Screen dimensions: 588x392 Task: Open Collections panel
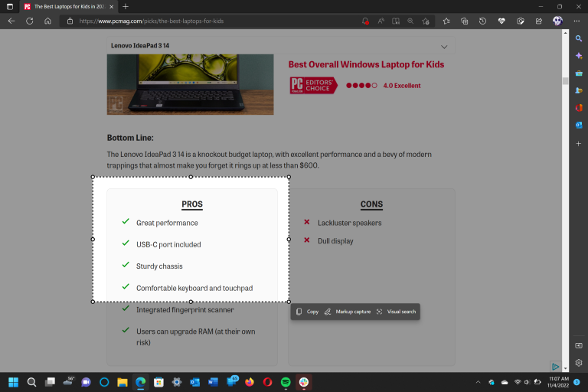(x=464, y=21)
